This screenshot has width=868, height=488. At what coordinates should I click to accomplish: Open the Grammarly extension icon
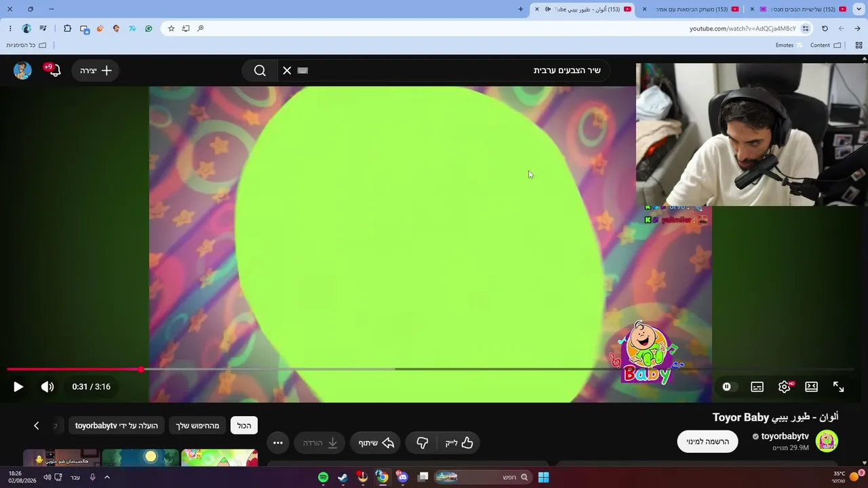click(149, 28)
